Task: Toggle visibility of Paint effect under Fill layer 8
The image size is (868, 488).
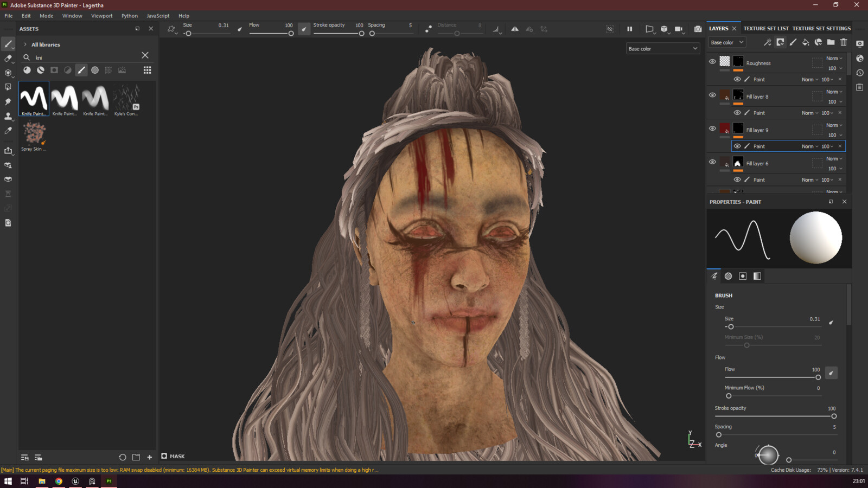Action: tap(737, 113)
